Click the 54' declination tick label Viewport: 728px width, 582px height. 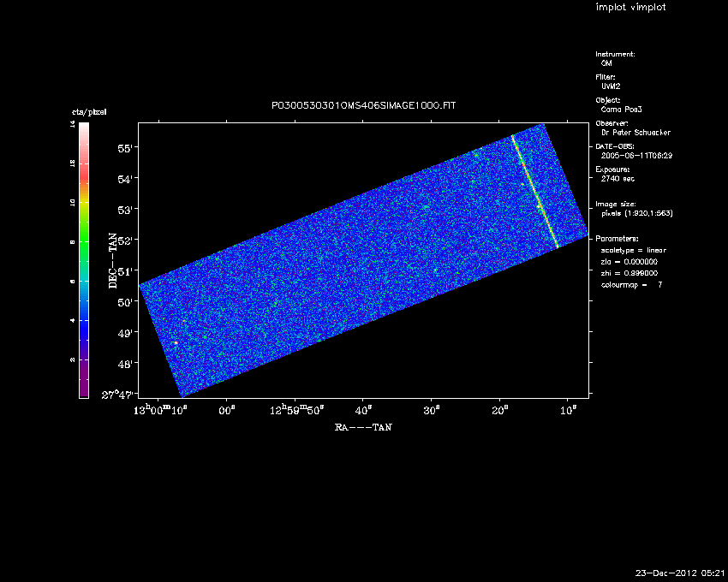point(125,179)
